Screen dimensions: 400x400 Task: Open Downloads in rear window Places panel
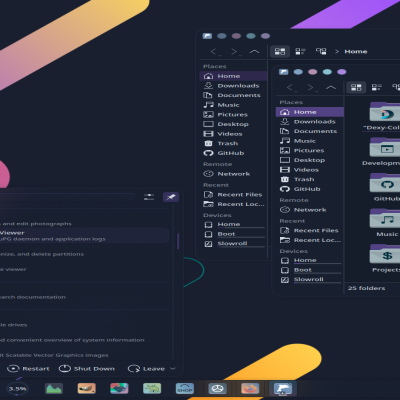tap(233, 86)
